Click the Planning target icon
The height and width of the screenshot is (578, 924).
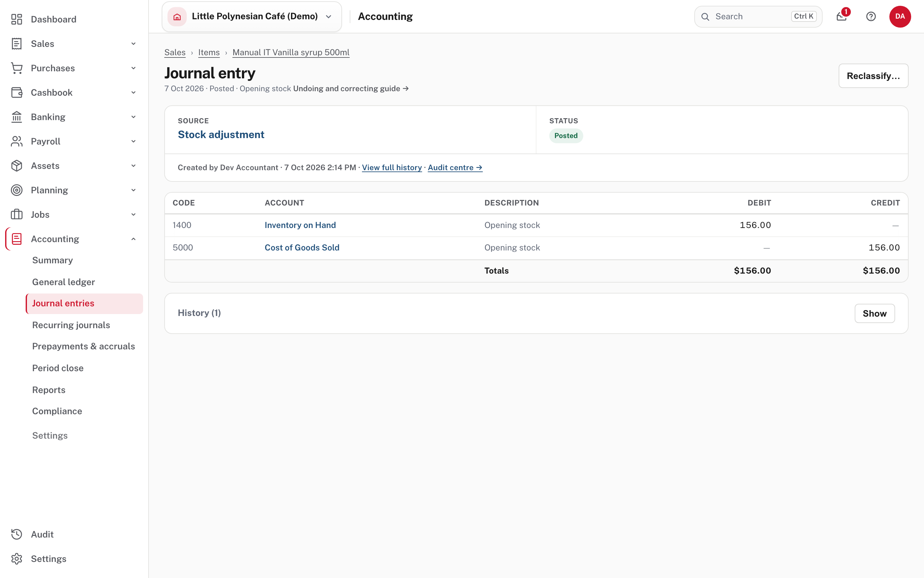(16, 190)
